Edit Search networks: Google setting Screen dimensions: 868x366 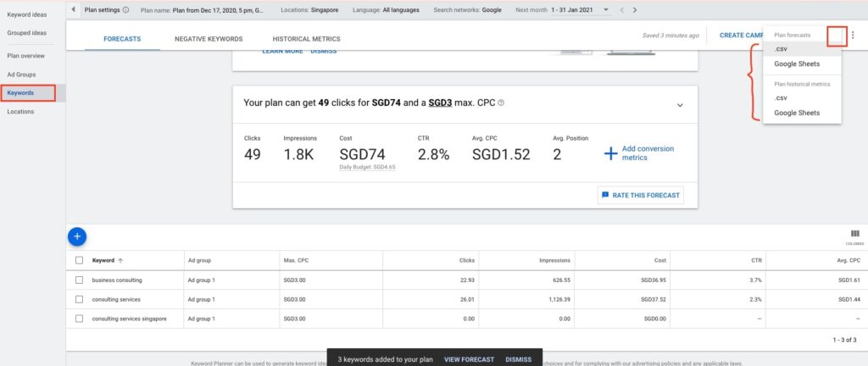(x=468, y=10)
